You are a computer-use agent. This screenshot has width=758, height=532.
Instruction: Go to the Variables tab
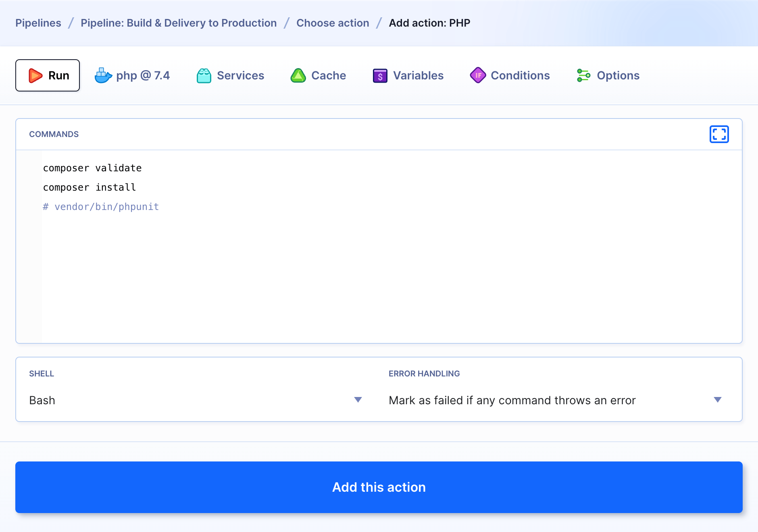(408, 75)
